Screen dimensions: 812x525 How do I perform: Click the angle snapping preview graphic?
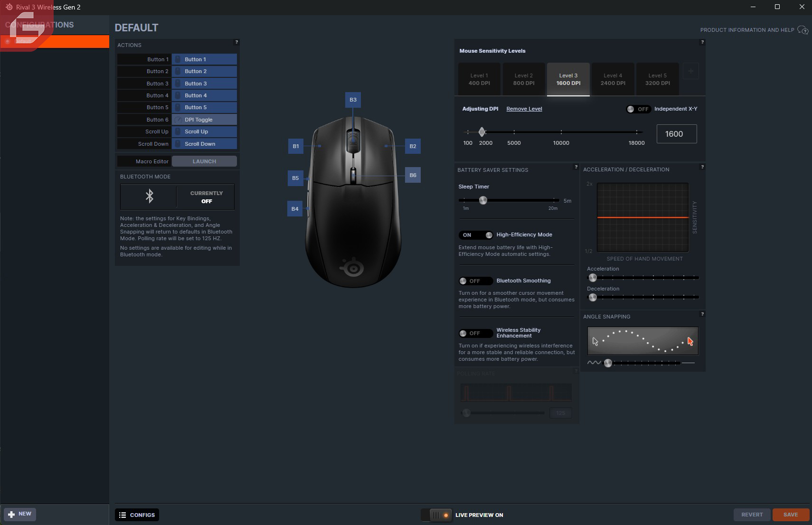643,341
